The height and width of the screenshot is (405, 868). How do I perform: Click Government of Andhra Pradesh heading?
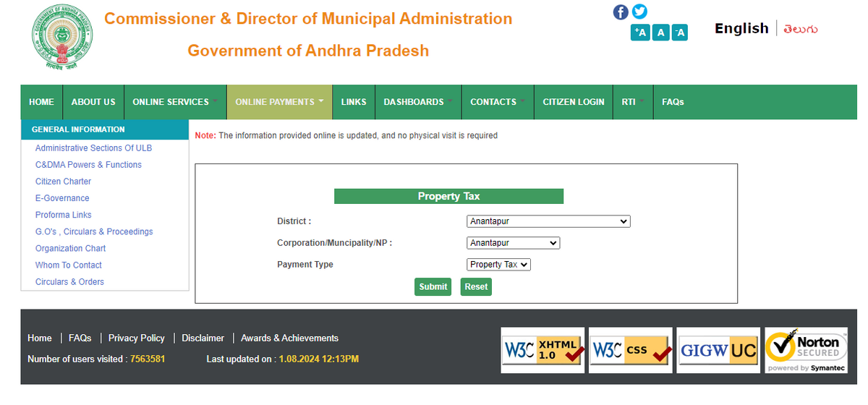coord(308,51)
